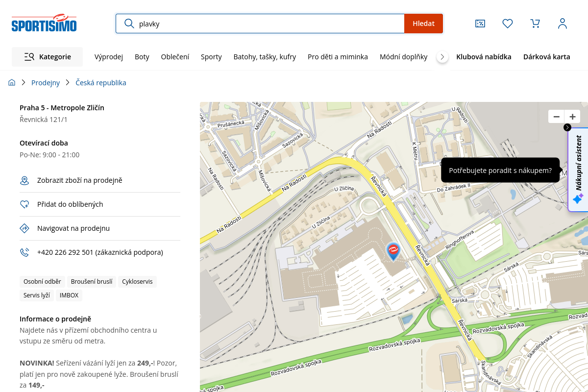
Task: Focus the search field containing plavky
Action: click(260, 24)
